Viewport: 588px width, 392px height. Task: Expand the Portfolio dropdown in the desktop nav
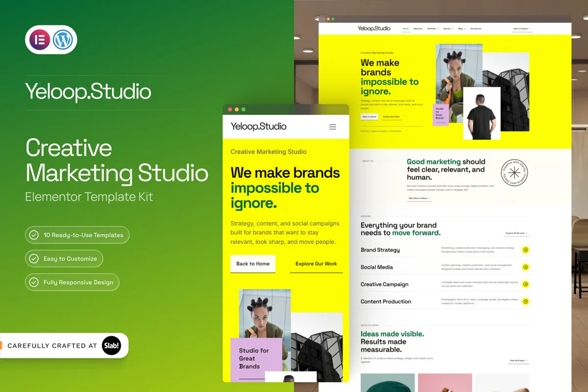click(x=433, y=29)
